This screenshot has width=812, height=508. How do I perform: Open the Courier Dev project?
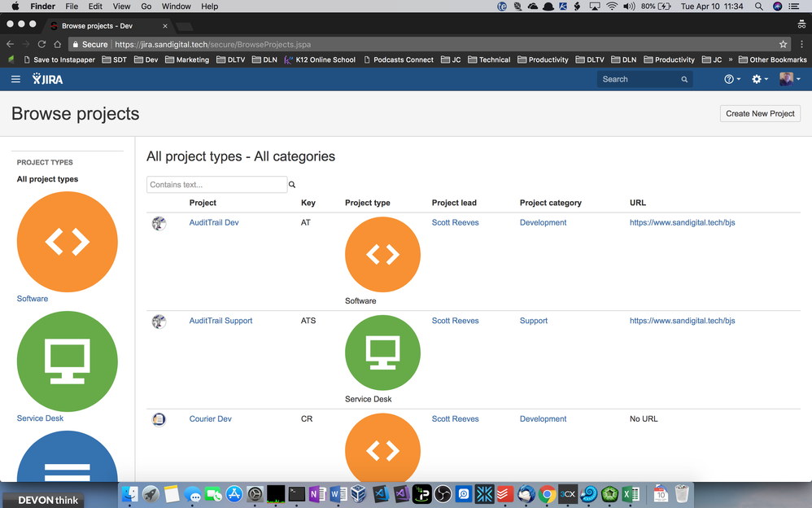tap(210, 418)
